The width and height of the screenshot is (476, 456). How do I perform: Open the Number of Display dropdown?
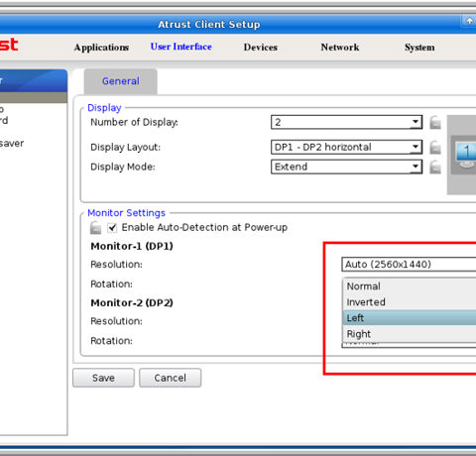point(346,122)
